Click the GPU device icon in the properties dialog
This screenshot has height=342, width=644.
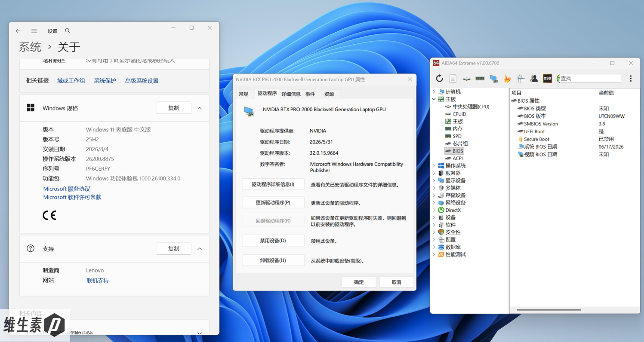pyautogui.click(x=249, y=111)
